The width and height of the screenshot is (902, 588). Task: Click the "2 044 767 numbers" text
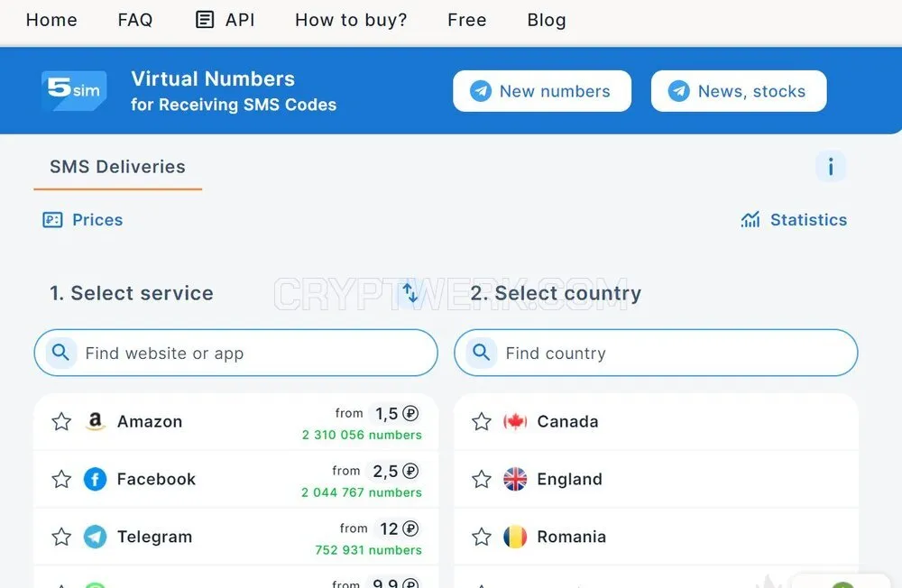(x=362, y=492)
